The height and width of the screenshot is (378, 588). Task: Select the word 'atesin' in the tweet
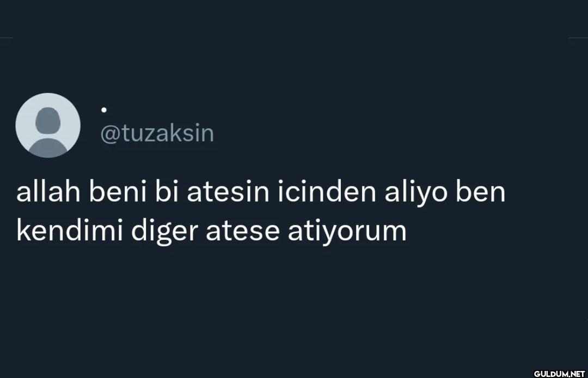228,192
